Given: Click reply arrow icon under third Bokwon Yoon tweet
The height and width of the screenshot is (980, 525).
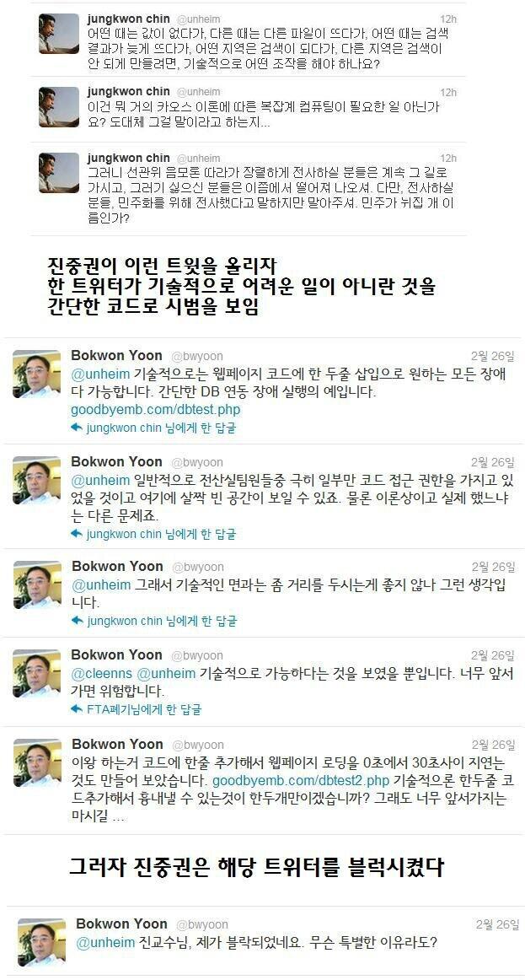Looking at the screenshot, I should point(78,621).
